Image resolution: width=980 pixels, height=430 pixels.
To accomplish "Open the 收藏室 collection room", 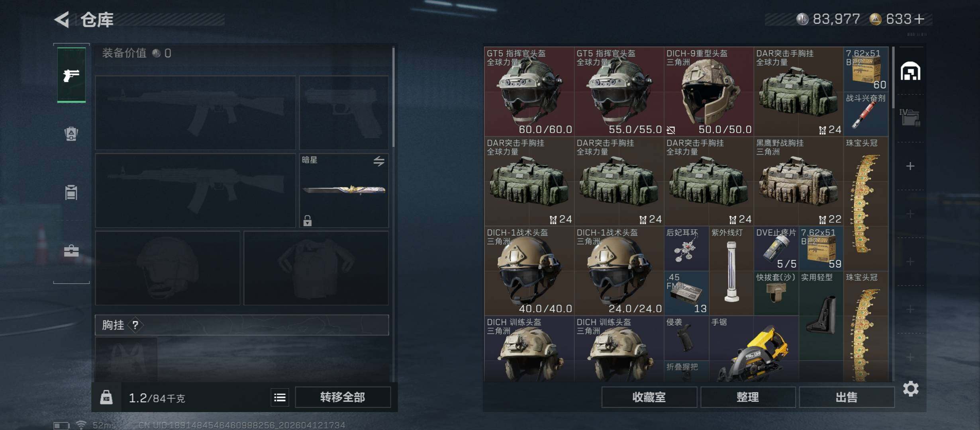I will (x=649, y=397).
